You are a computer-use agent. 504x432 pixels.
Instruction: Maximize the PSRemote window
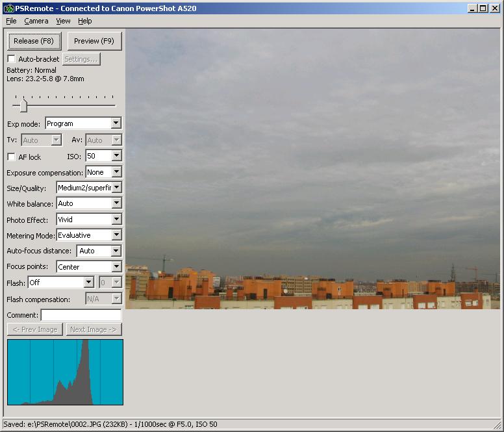[483, 8]
